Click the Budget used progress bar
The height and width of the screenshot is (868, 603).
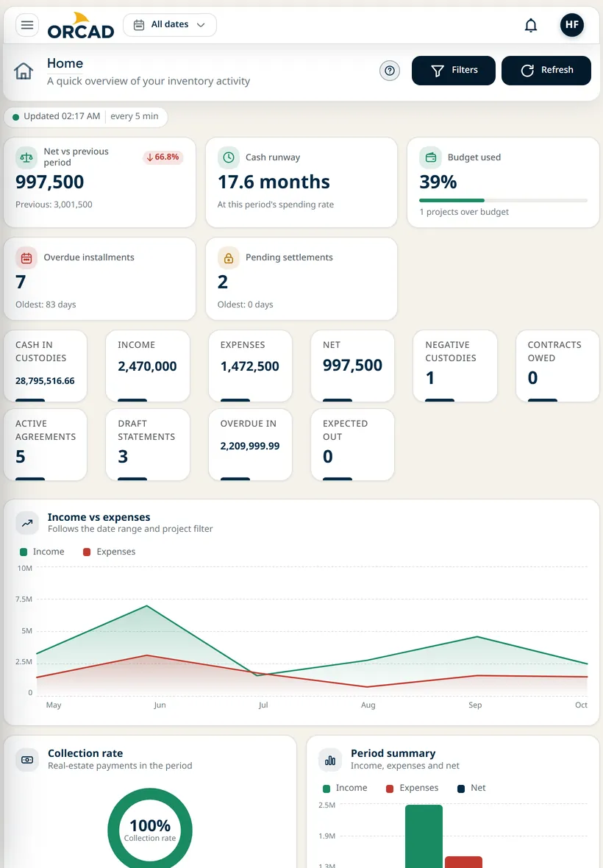[504, 200]
